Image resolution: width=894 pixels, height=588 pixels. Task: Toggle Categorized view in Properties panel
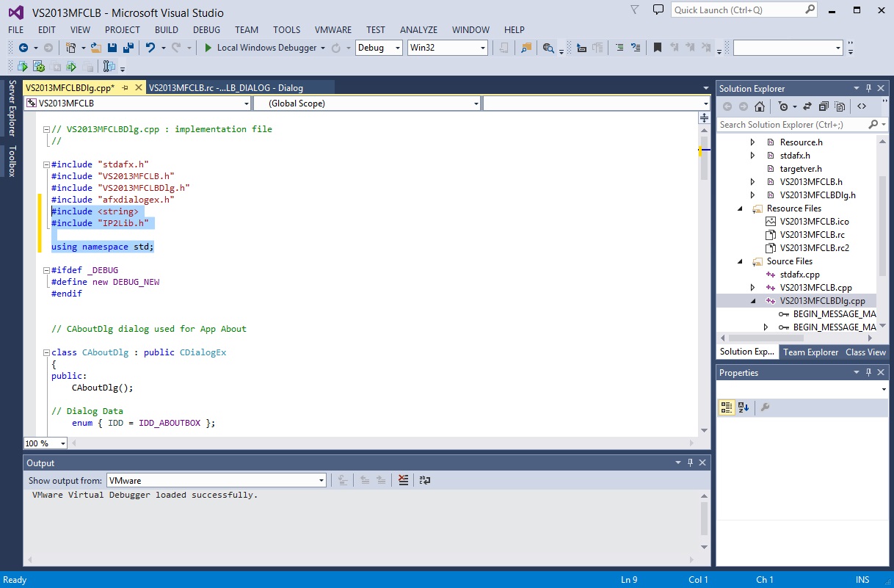727,407
